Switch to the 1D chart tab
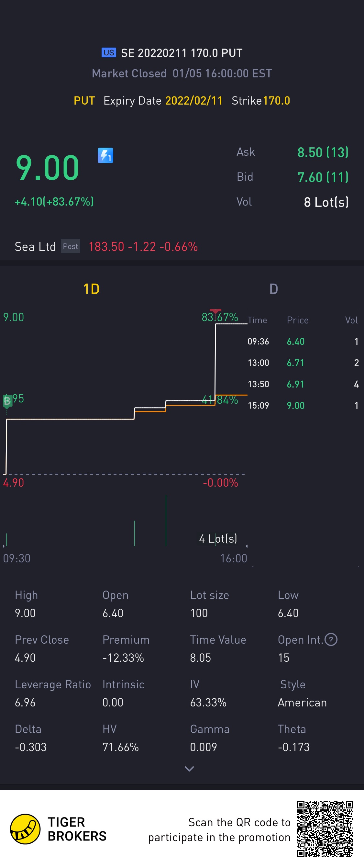 (x=91, y=289)
